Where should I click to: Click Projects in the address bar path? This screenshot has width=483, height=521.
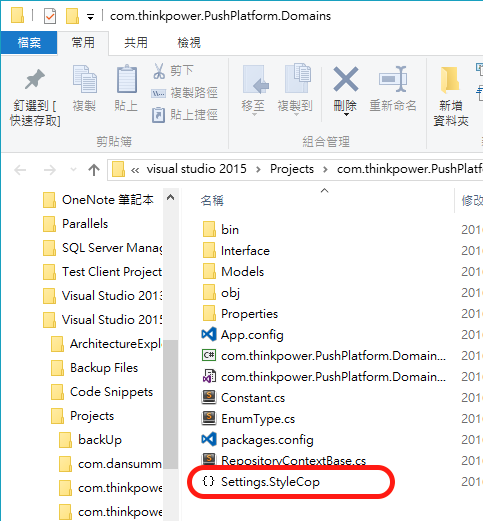pos(292,169)
